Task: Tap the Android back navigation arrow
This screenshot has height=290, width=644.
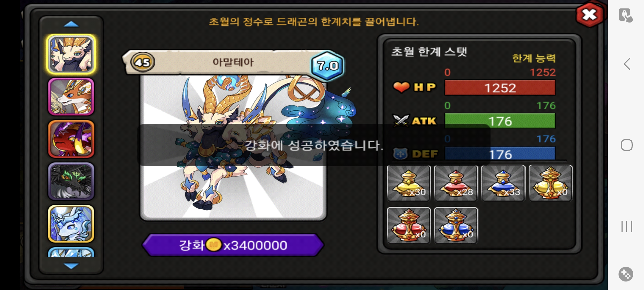Action: pos(627,64)
